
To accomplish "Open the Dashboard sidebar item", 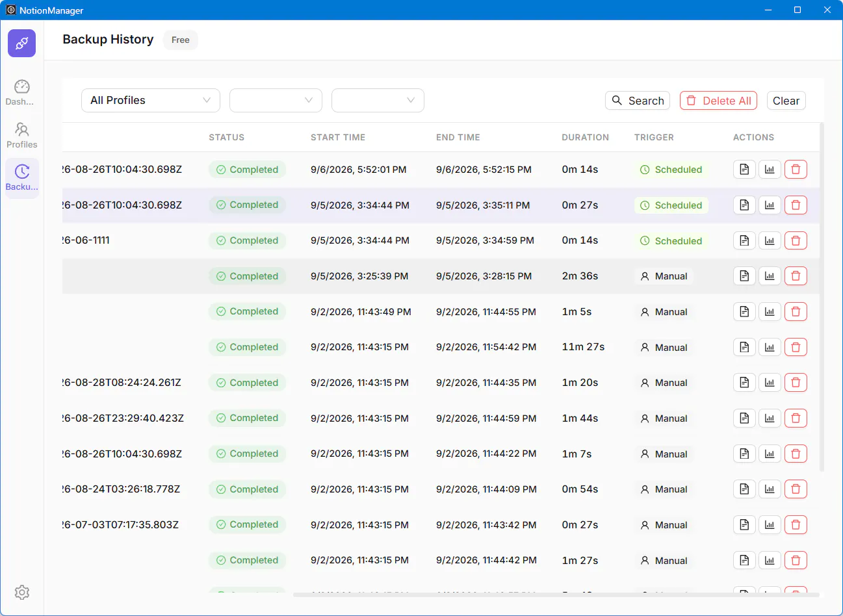I will coord(21,92).
